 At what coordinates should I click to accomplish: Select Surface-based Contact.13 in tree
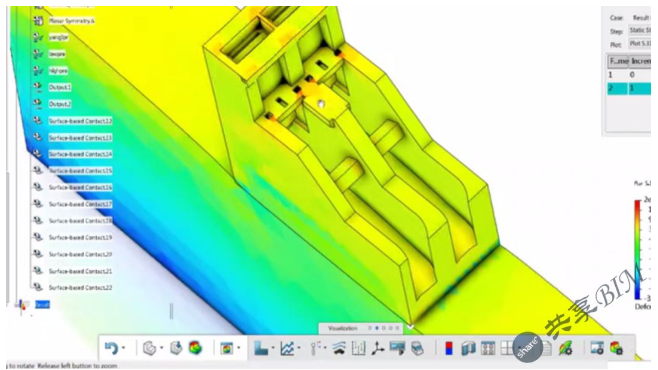(x=80, y=138)
